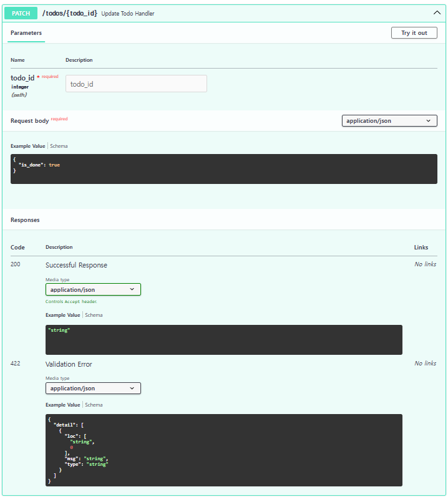Click the 'Validation Error' description

tap(69, 364)
